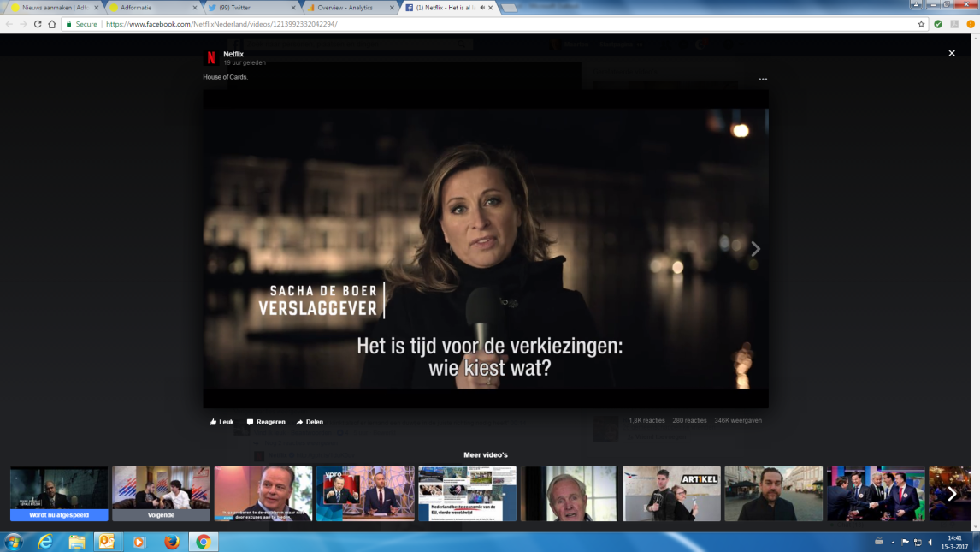The image size is (980, 552).
Task: Open Outlook from the taskbar
Action: 107,542
